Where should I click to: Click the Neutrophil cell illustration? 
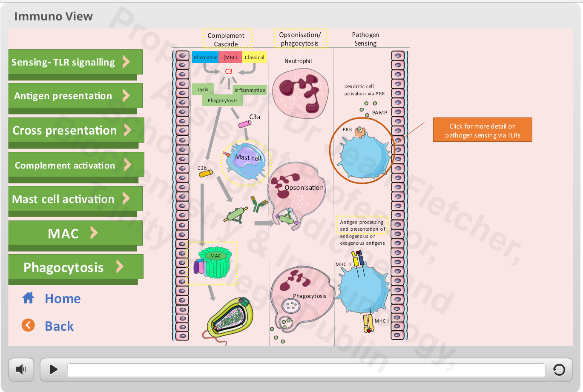tap(300, 93)
